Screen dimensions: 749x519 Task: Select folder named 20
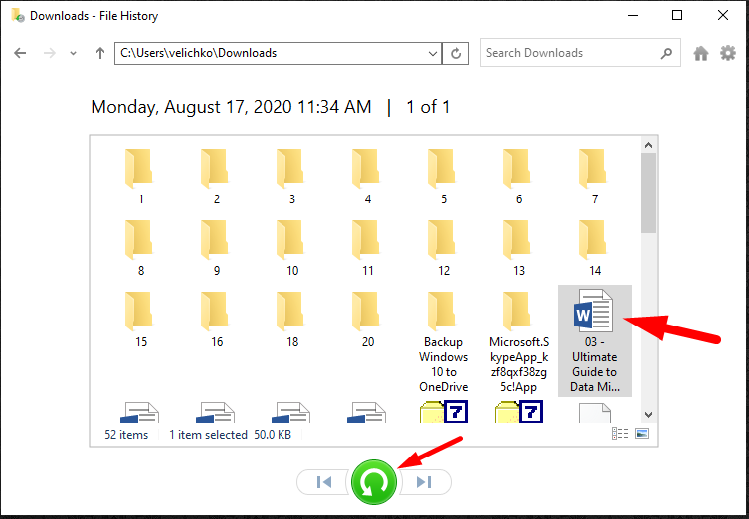pyautogui.click(x=367, y=320)
